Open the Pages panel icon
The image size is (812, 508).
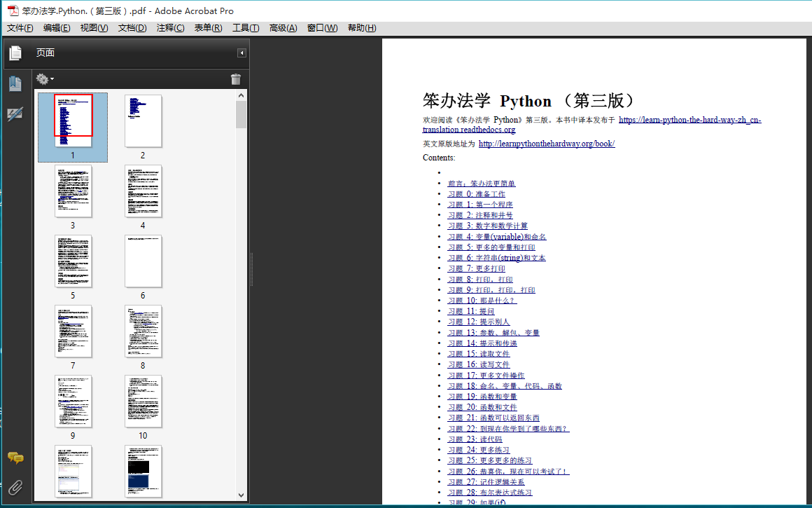pos(15,53)
